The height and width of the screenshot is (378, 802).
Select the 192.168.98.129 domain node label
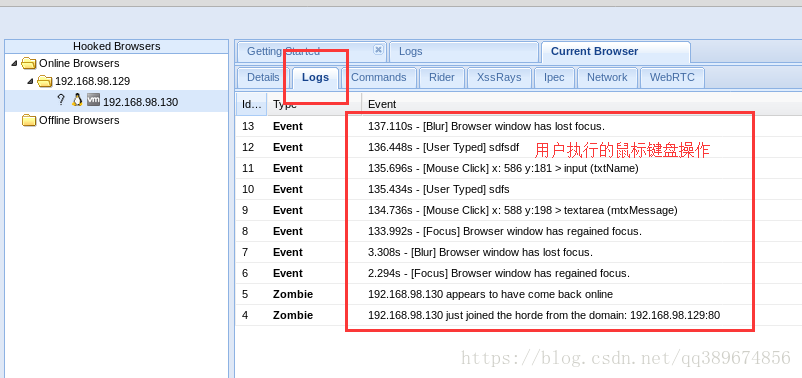pyautogui.click(x=92, y=81)
